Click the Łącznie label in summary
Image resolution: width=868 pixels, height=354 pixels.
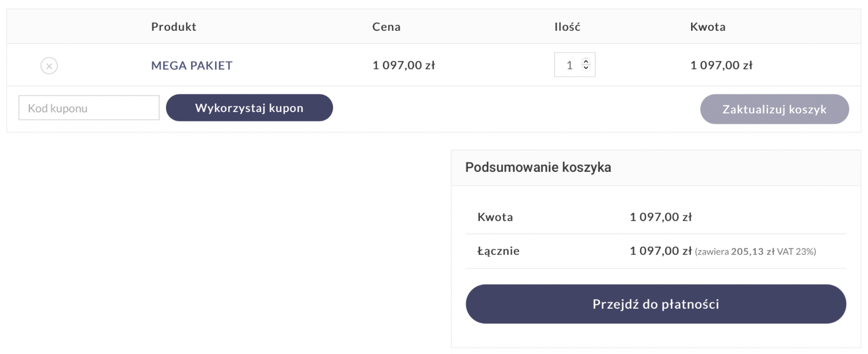click(498, 251)
